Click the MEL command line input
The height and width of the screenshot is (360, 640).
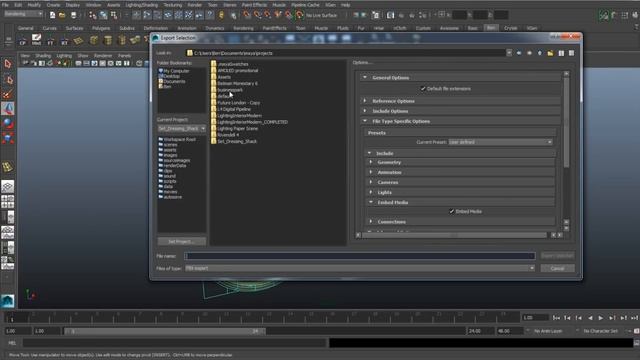[x=175, y=343]
